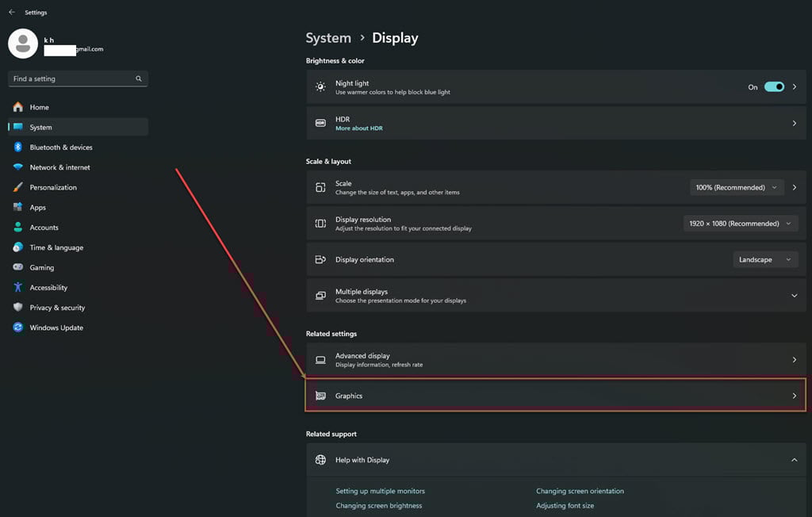This screenshot has height=517, width=812.
Task: Open the Changing screen brightness link
Action: click(x=378, y=505)
